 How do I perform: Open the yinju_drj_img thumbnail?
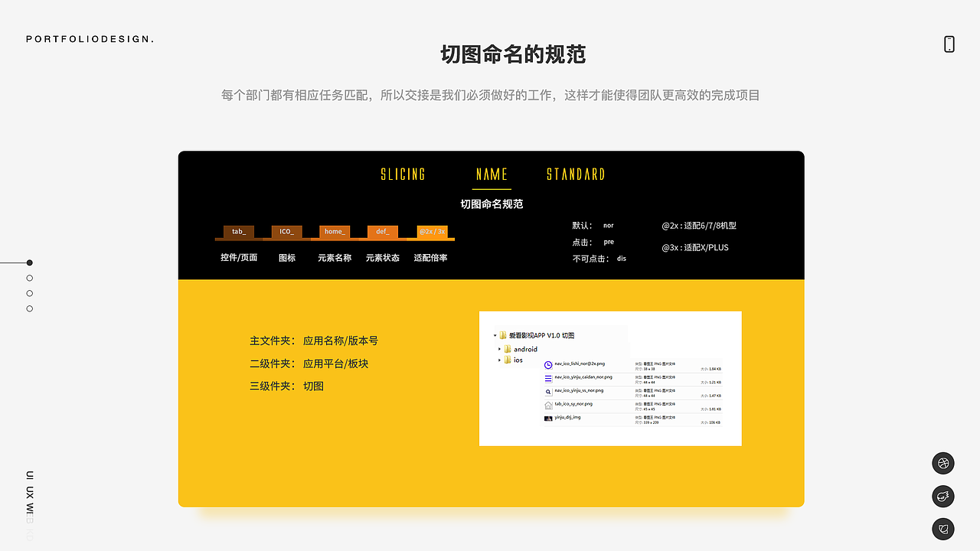tap(549, 419)
